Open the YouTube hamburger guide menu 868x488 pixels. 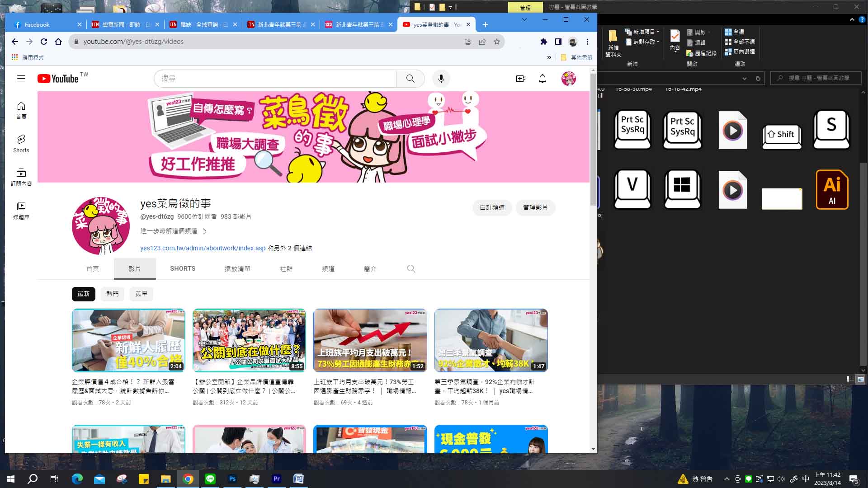(21, 79)
